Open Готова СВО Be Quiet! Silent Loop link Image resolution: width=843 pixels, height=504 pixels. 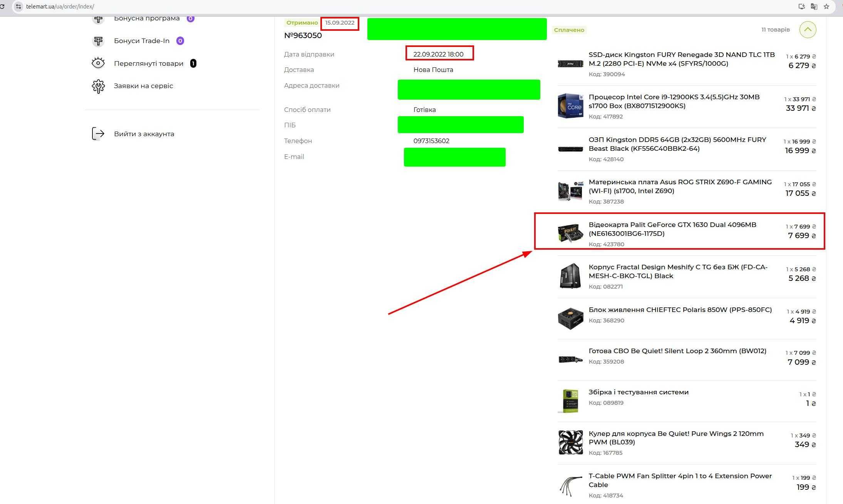677,351
